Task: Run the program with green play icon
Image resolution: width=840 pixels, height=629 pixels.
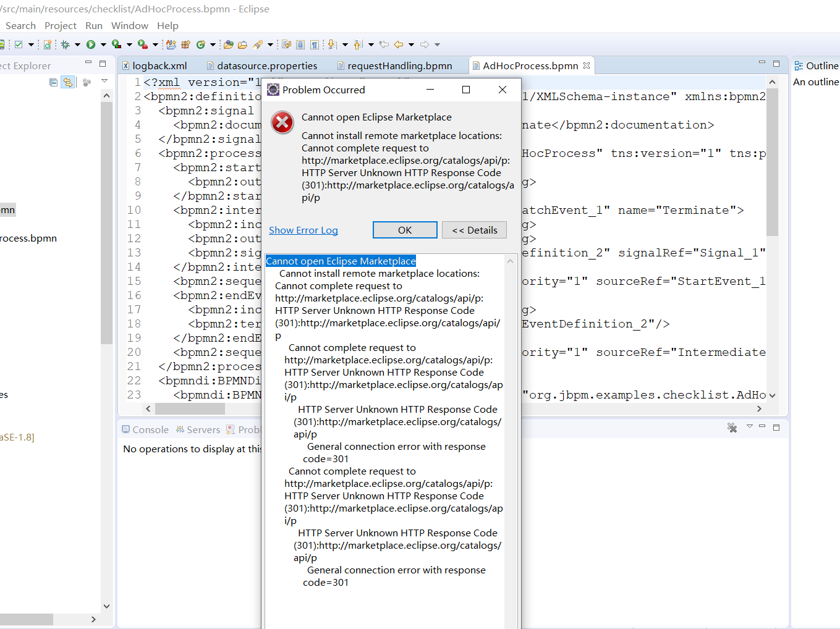Action: (91, 44)
